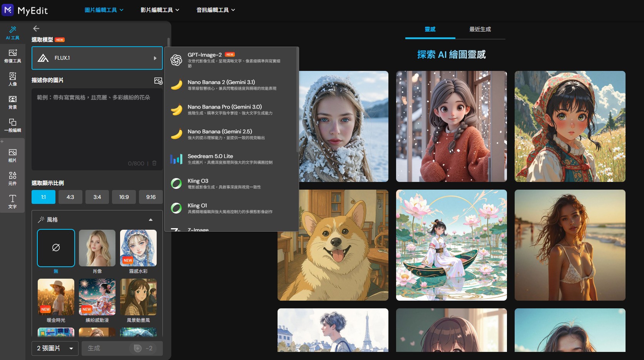
Task: Open 影片編輯工具 dropdown menu
Action: (160, 10)
